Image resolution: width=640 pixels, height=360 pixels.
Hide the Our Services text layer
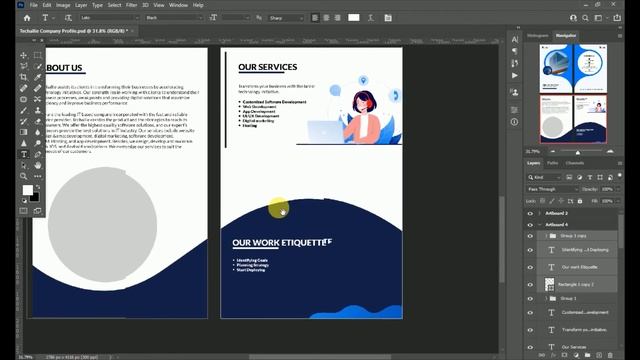[530, 347]
